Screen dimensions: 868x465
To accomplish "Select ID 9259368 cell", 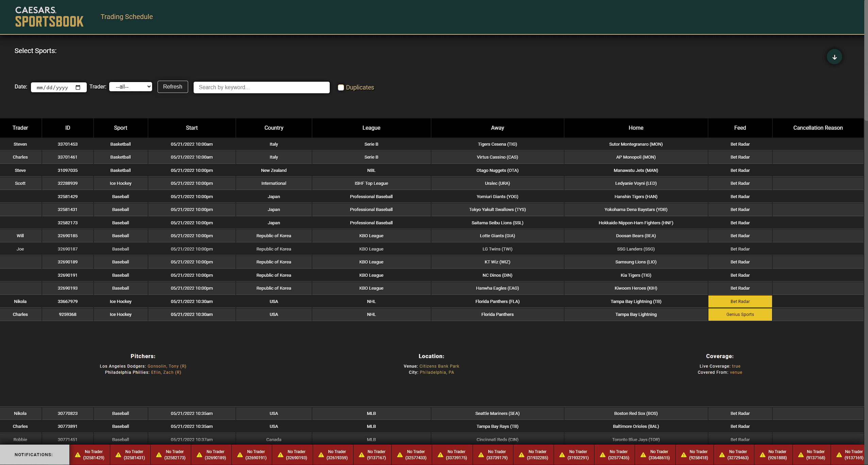I will (x=68, y=315).
